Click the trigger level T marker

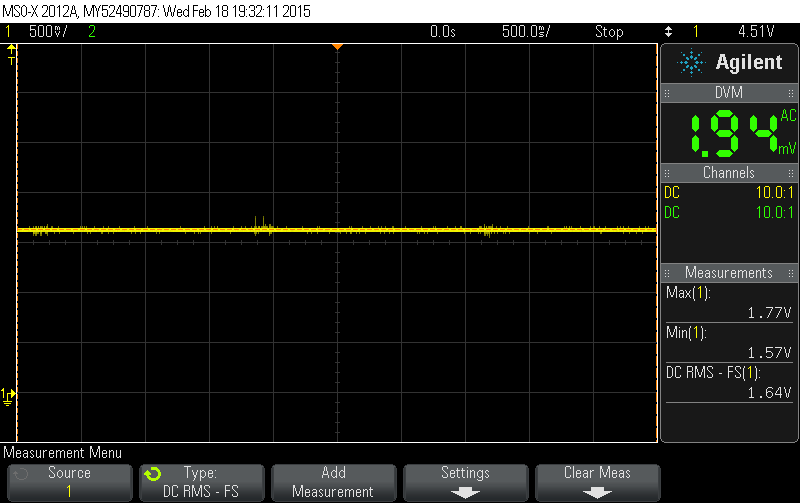click(11, 55)
